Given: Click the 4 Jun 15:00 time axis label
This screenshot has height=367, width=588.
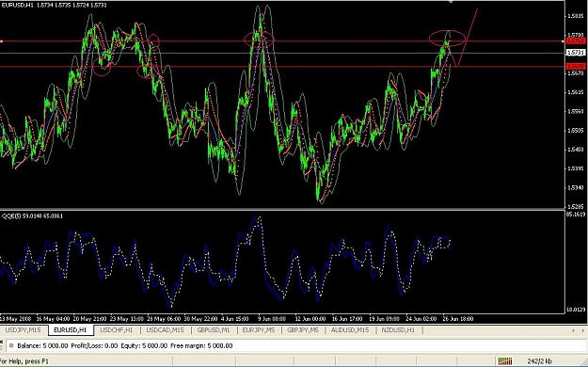Looking at the screenshot, I should pos(234,319).
